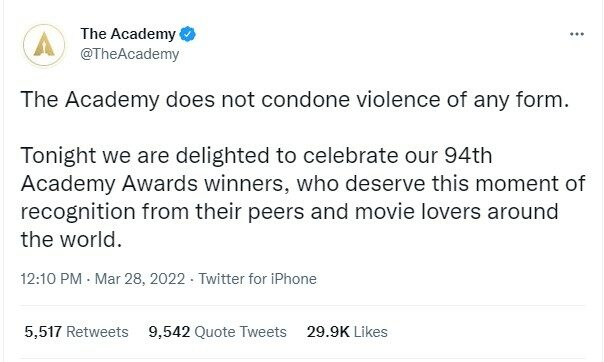Click the line starting with Tonight

click(256, 156)
